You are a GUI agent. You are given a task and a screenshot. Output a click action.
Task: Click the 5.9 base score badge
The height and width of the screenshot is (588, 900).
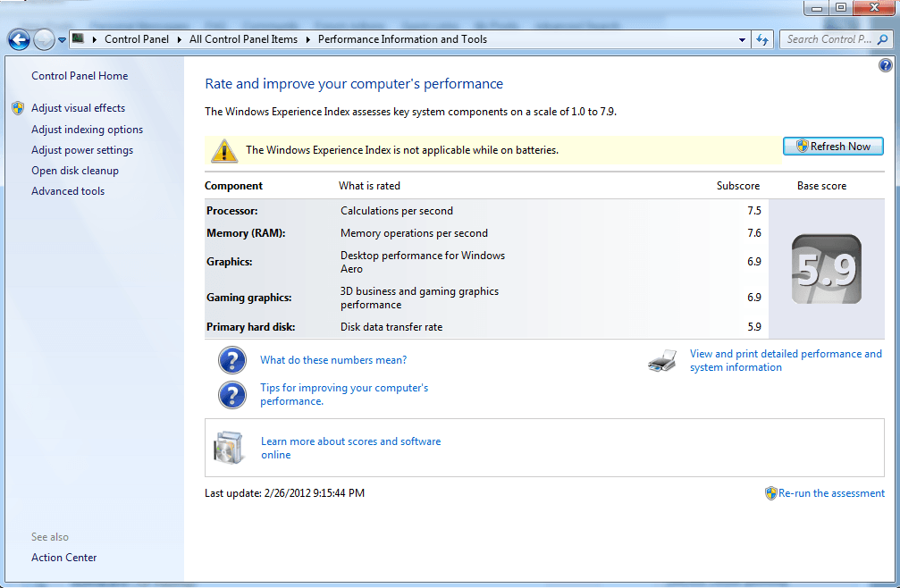click(x=826, y=269)
